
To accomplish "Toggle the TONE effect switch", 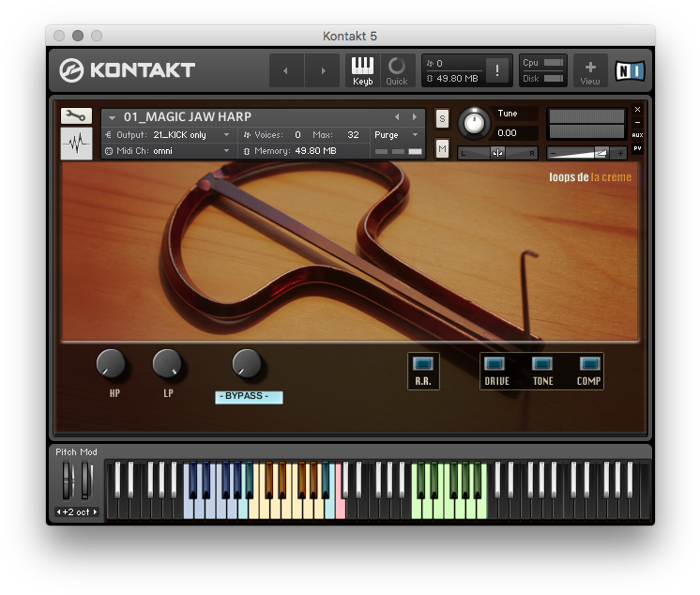I will (542, 364).
